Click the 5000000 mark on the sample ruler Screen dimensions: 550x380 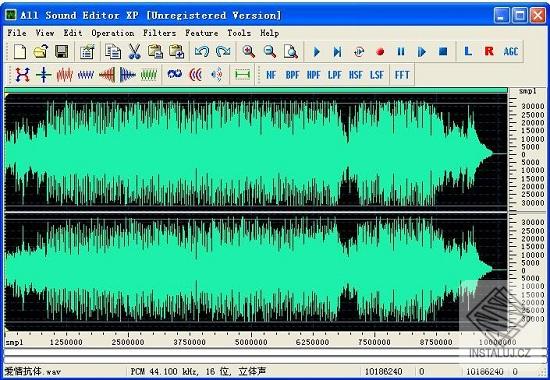(x=251, y=342)
